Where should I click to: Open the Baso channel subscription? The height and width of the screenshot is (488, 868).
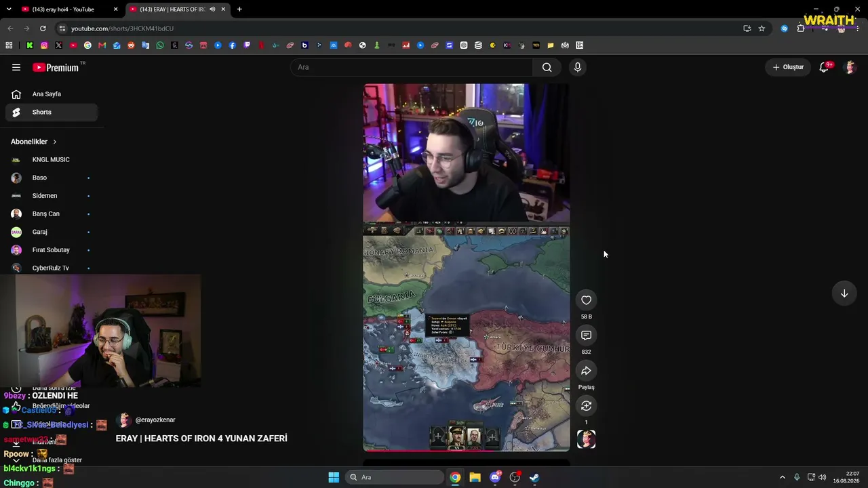coord(52,178)
